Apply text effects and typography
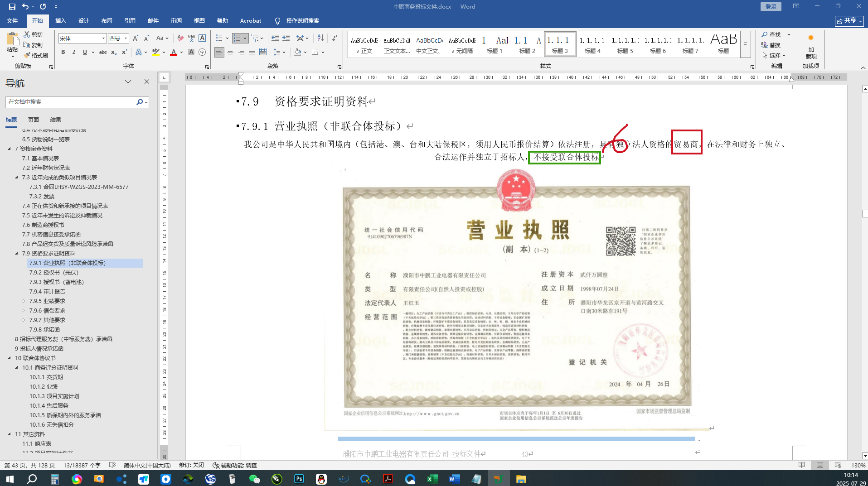 139,52
